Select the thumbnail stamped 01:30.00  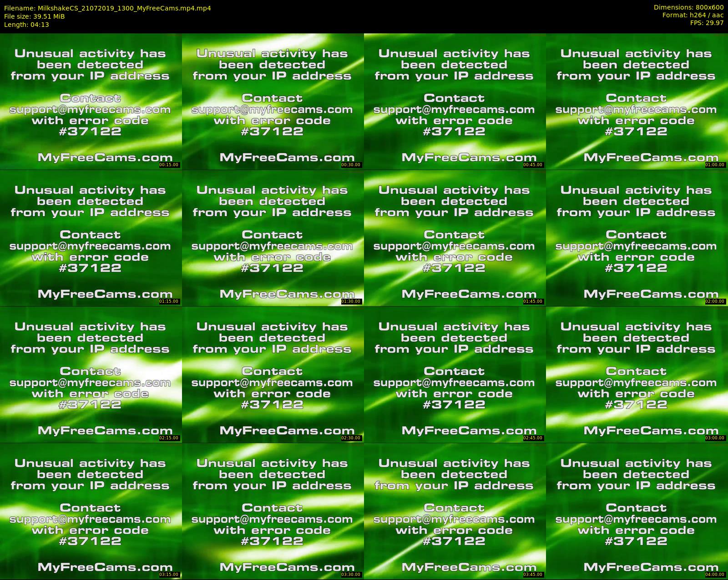273,238
